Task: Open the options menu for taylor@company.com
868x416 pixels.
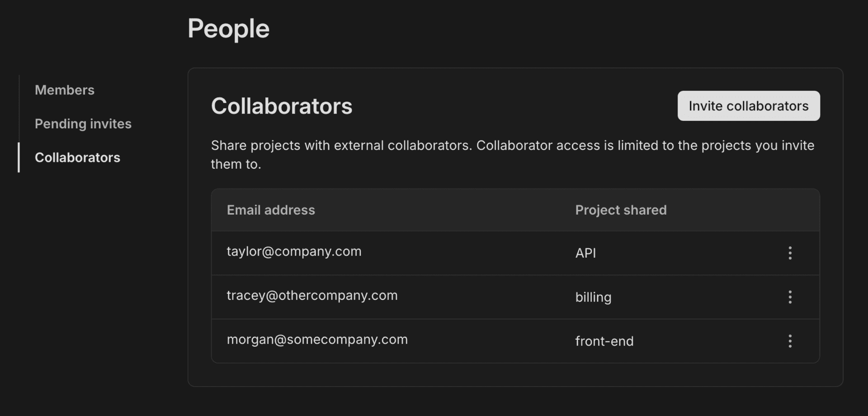Action: (x=790, y=253)
